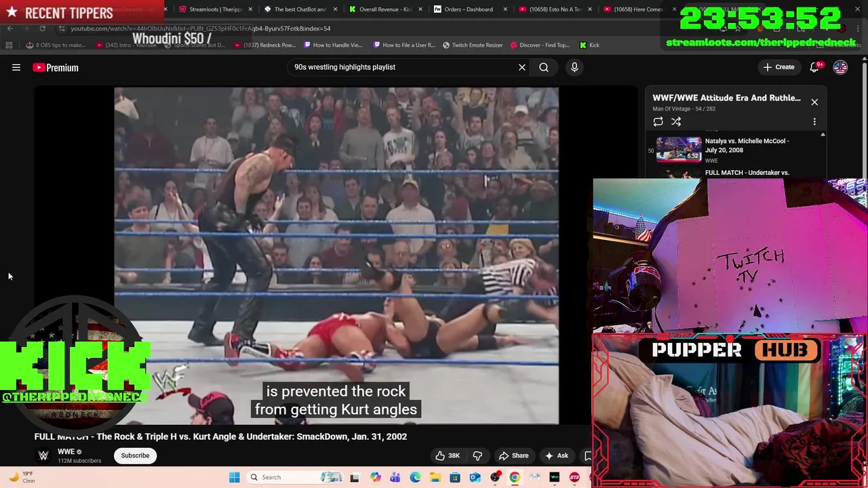
Task: Like the video
Action: 447,455
